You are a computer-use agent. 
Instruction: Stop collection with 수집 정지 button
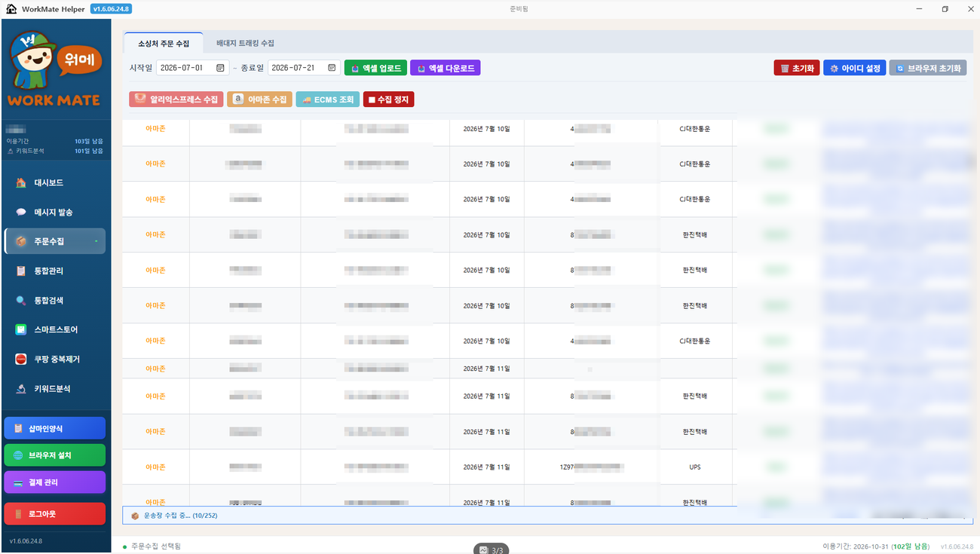388,99
